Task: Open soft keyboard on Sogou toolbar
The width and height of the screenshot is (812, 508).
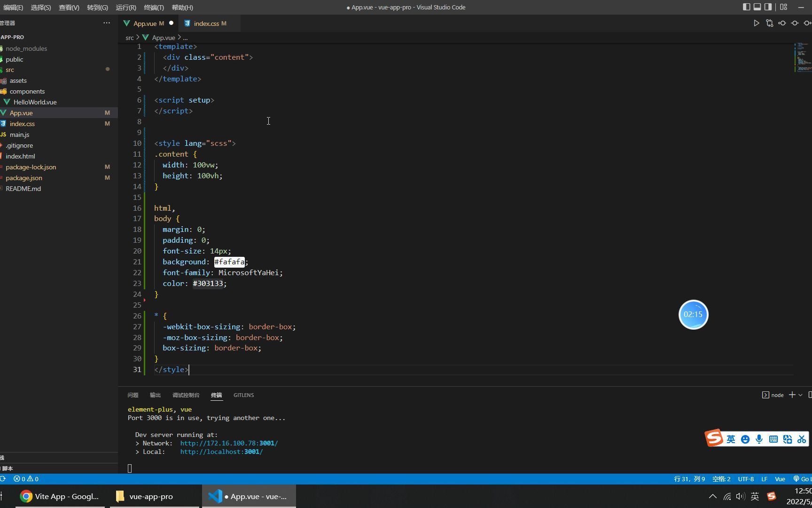Action: coord(773,439)
